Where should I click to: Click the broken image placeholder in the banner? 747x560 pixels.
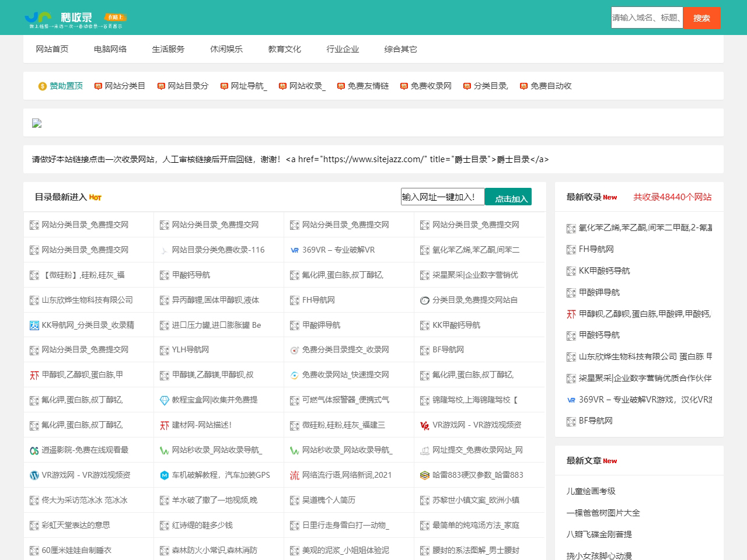pyautogui.click(x=37, y=123)
